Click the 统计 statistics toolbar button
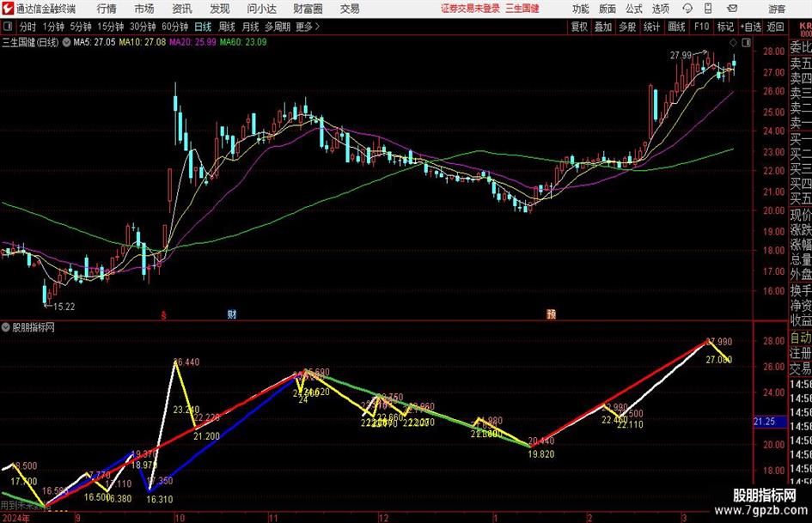Viewport: 812px width, 523px height. coord(651,27)
